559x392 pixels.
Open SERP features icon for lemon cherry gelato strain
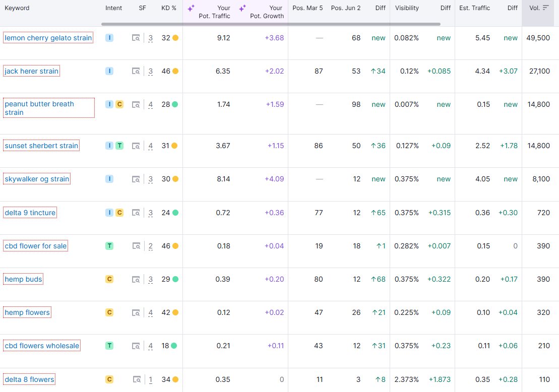[x=136, y=38]
